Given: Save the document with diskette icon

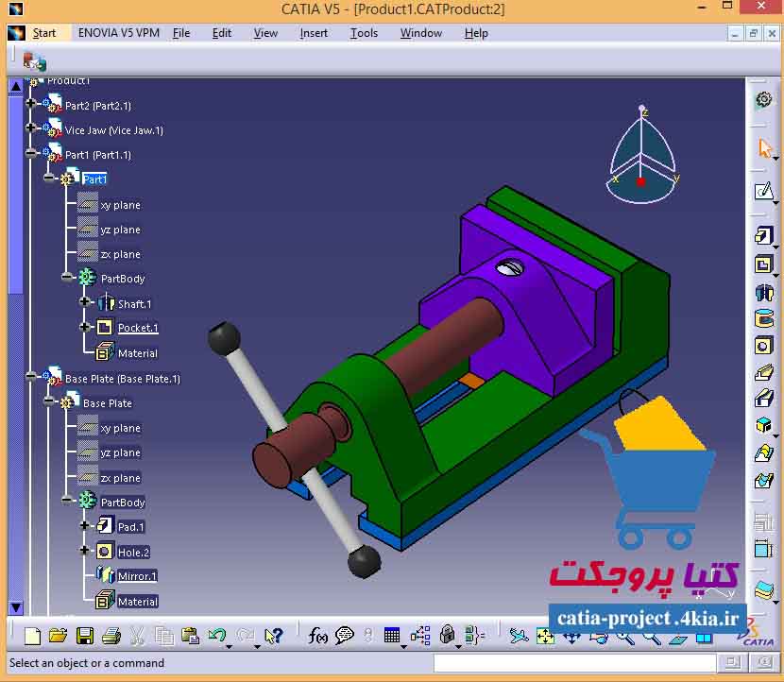Looking at the screenshot, I should click(84, 636).
